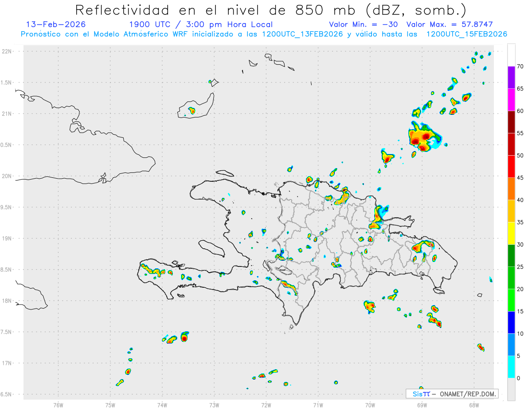The width and height of the screenshot is (532, 411).
Task: Click the 'SisTT – ONAMET/REP.DOM.' credit box
Action: point(452,394)
